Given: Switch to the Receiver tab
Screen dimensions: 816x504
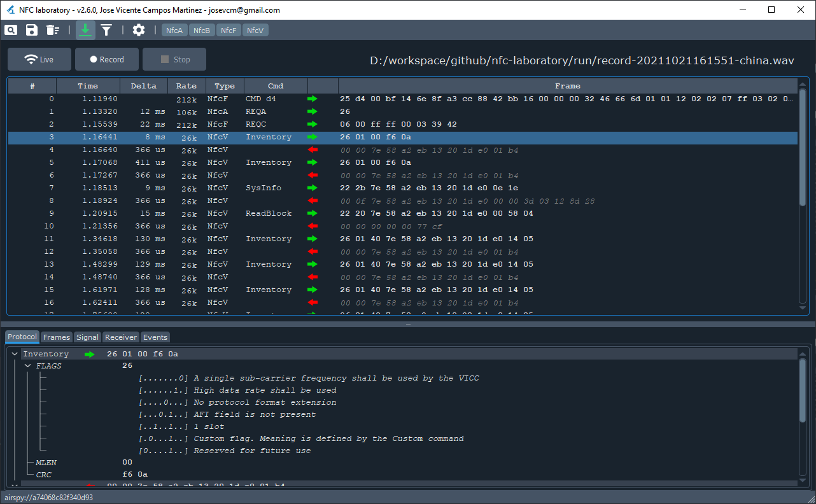Looking at the screenshot, I should click(x=121, y=337).
